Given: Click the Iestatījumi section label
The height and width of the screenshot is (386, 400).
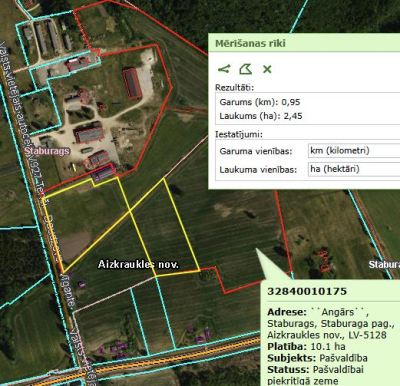Looking at the screenshot, I should 239,135.
